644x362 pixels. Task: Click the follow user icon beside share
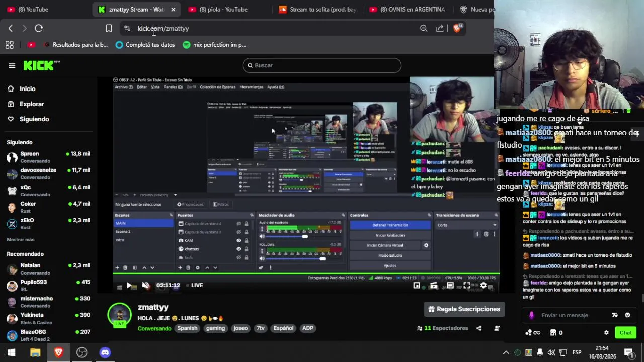[497, 328]
